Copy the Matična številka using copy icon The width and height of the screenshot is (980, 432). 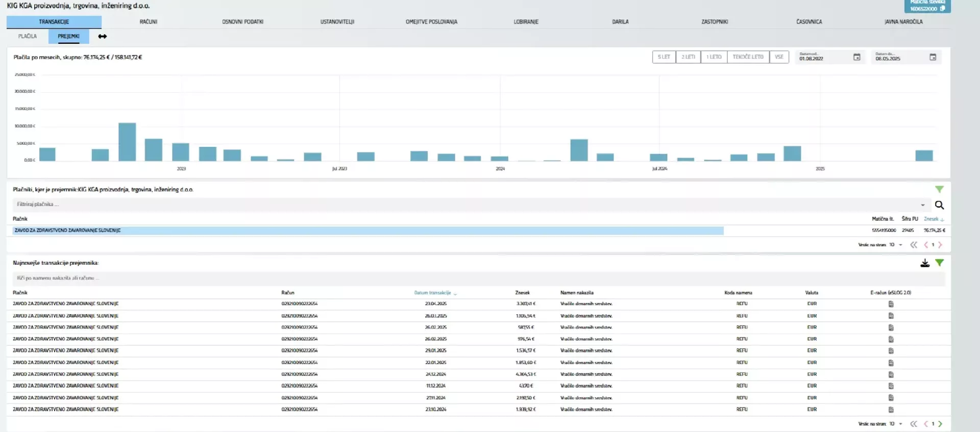click(x=942, y=9)
